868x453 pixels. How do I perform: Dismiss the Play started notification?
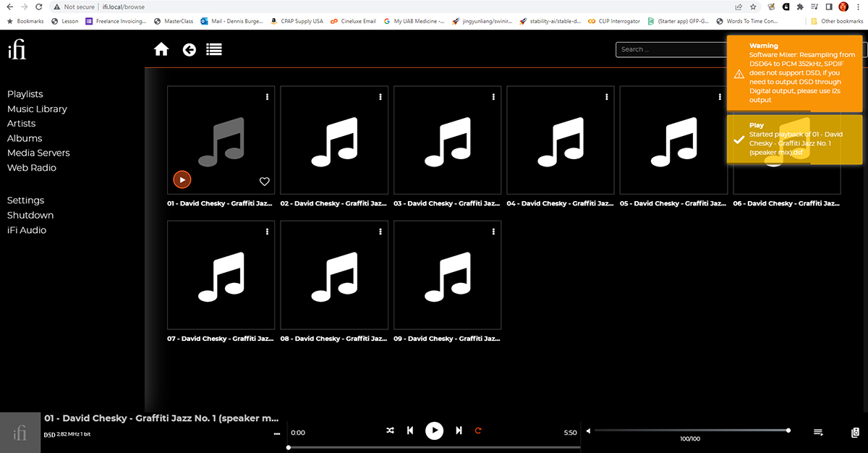coord(794,139)
